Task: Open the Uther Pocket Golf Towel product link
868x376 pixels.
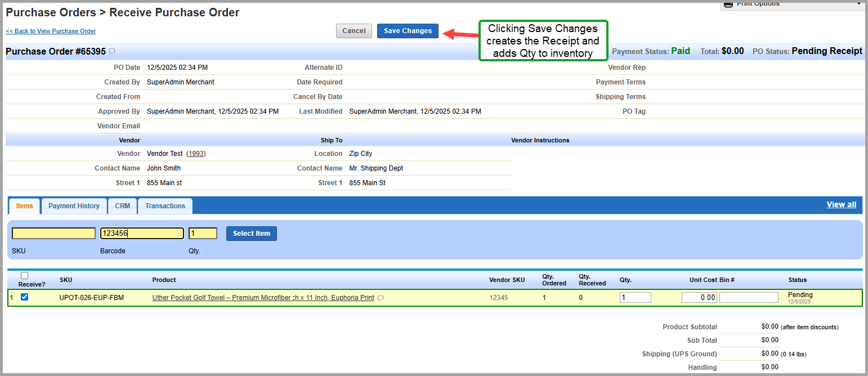Action: tap(263, 298)
